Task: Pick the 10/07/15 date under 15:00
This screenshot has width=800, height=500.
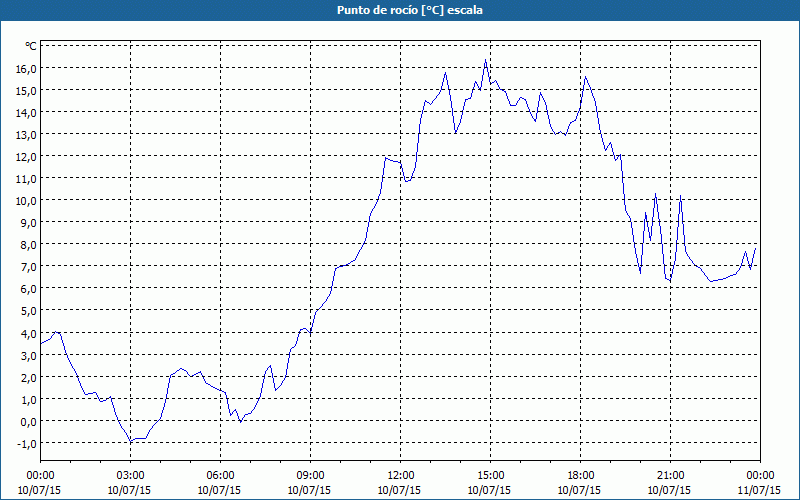Action: 489,490
